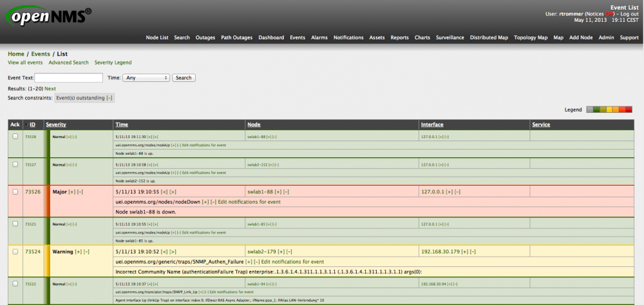
Task: Open the Advanced Search link
Action: tap(68, 63)
